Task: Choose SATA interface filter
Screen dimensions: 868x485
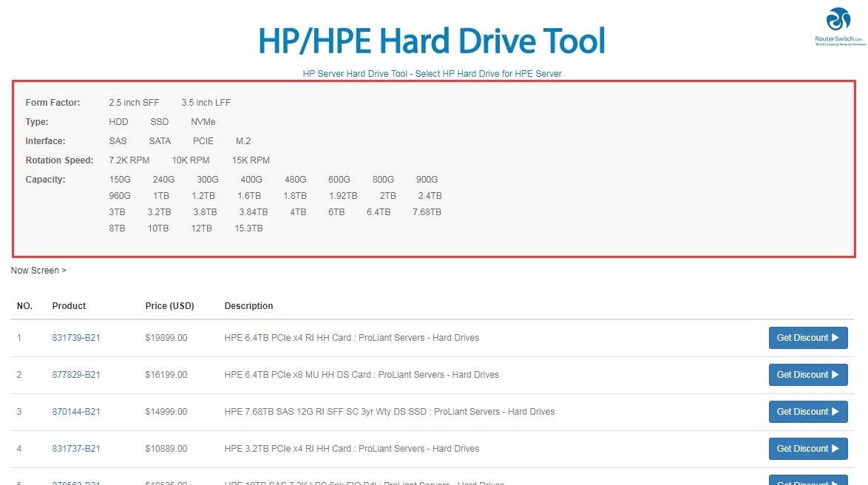Action: click(x=160, y=141)
